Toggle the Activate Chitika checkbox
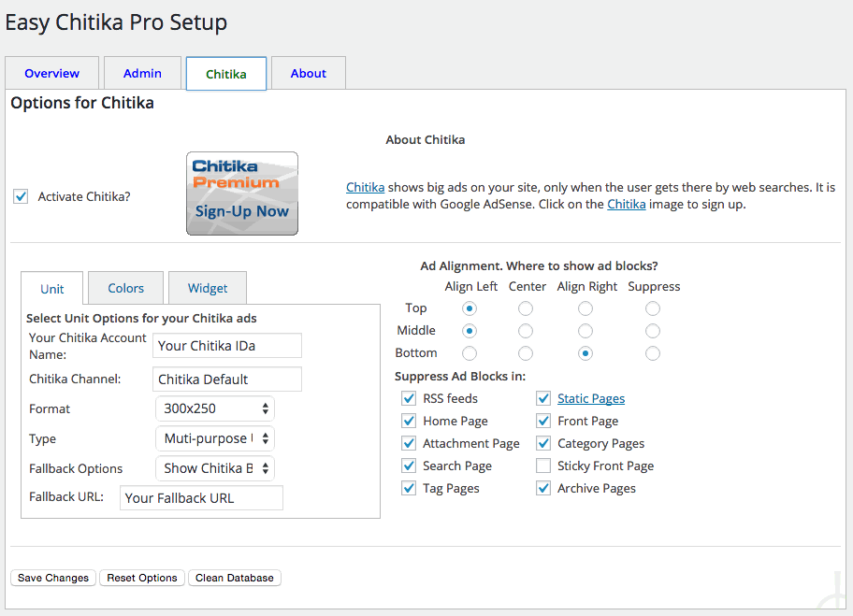The image size is (853, 616). [x=21, y=196]
